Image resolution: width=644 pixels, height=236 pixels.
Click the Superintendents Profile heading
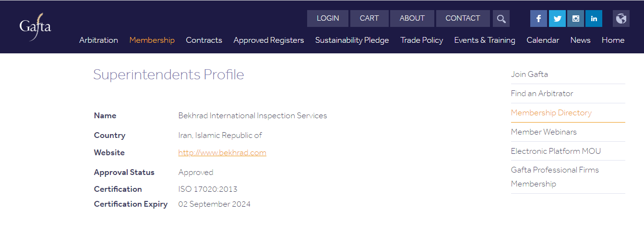[168, 75]
